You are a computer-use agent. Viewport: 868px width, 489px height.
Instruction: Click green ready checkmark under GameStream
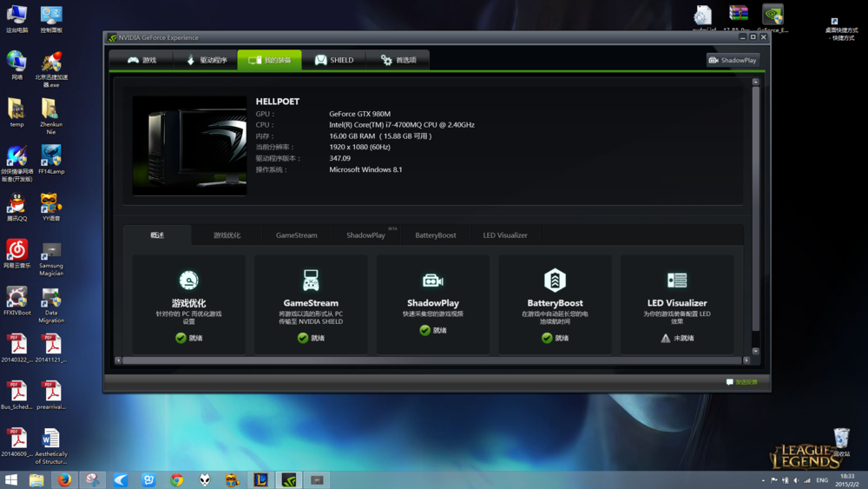(x=303, y=338)
